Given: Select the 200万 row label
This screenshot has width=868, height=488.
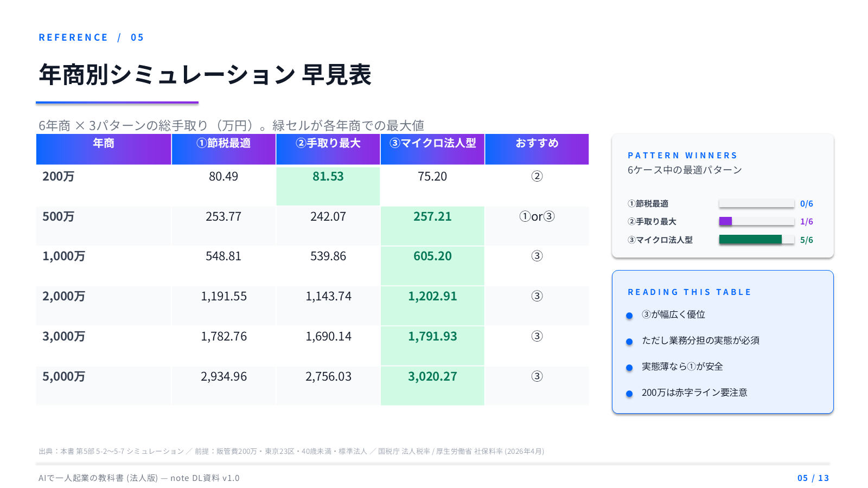Looking at the screenshot, I should click(59, 177).
